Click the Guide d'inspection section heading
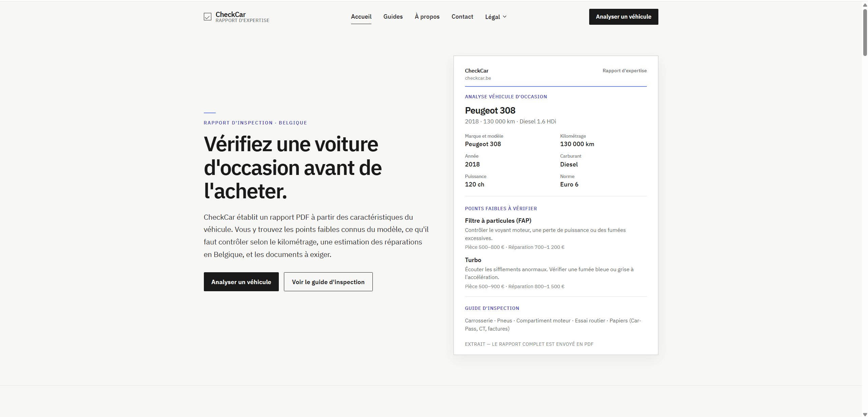 click(492, 308)
